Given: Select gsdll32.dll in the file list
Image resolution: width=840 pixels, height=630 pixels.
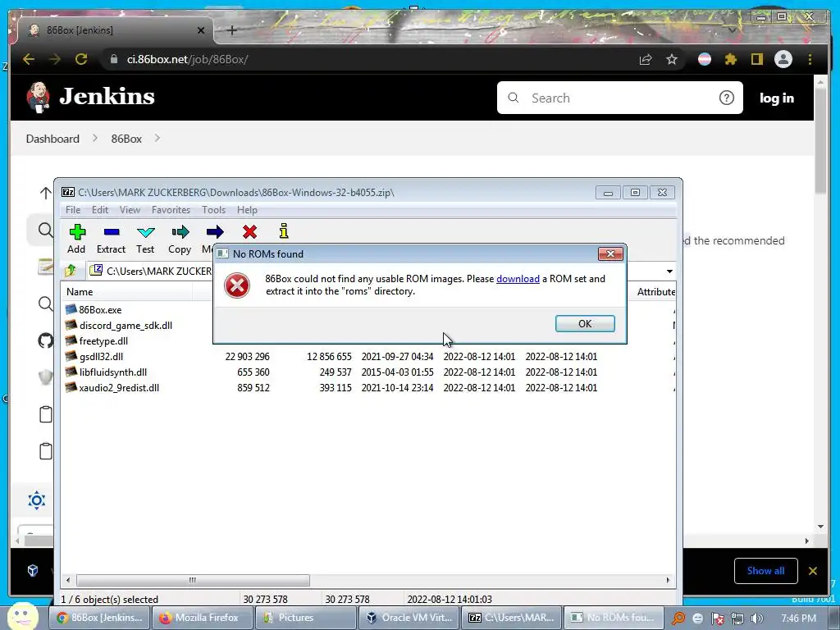Looking at the screenshot, I should pyautogui.click(x=101, y=356).
